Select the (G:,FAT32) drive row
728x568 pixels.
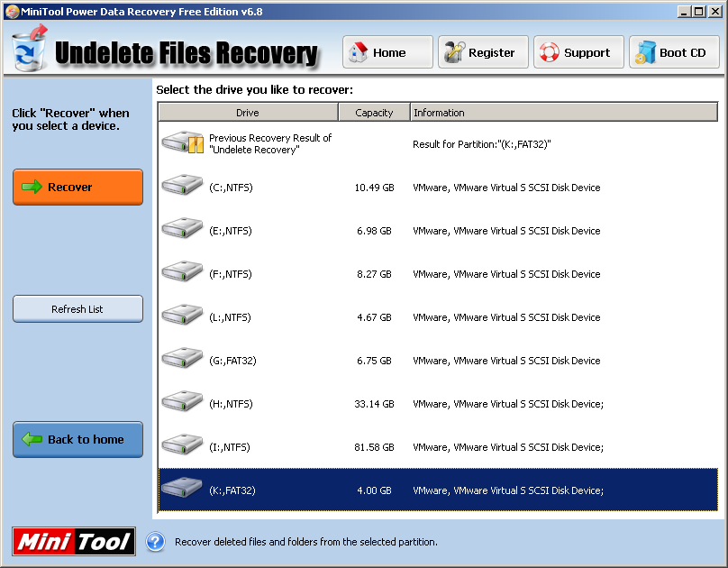pos(438,361)
